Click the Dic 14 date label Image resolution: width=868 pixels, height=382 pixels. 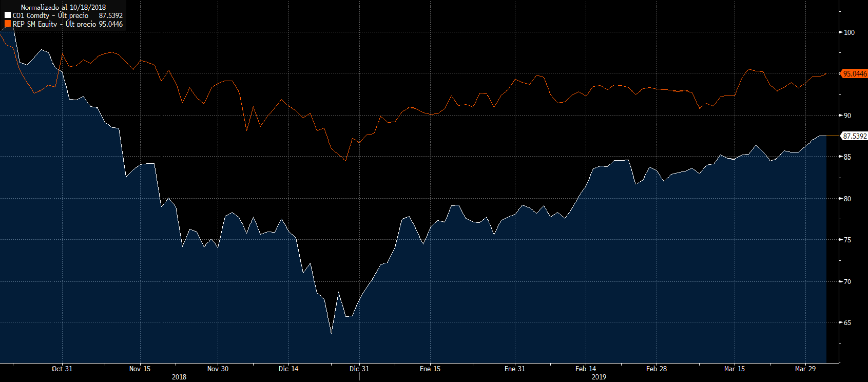coord(288,369)
